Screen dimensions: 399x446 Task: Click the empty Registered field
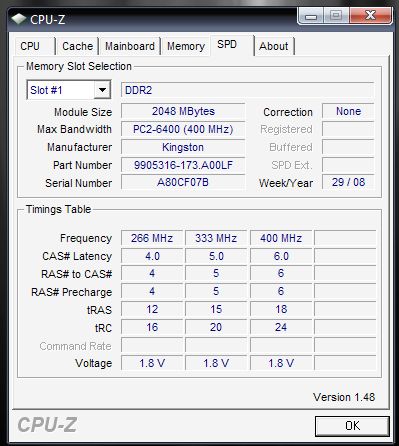click(348, 129)
